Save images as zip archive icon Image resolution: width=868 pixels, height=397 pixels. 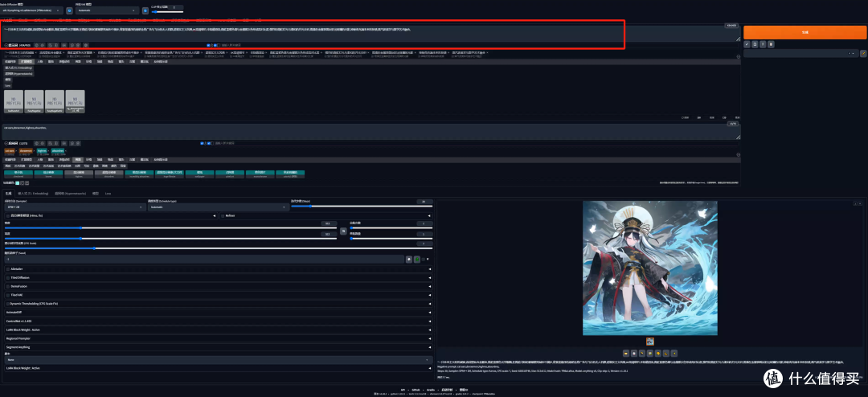642,353
